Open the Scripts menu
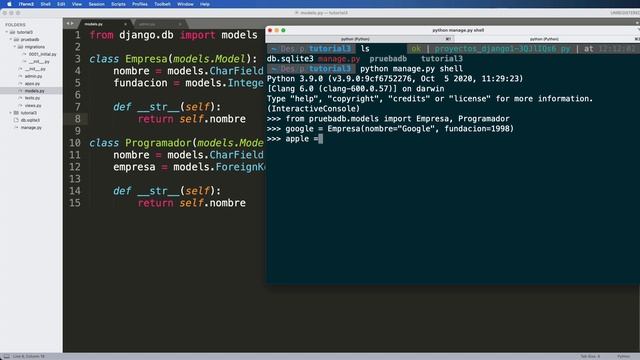Image resolution: width=640 pixels, height=360 pixels. [x=118, y=4]
